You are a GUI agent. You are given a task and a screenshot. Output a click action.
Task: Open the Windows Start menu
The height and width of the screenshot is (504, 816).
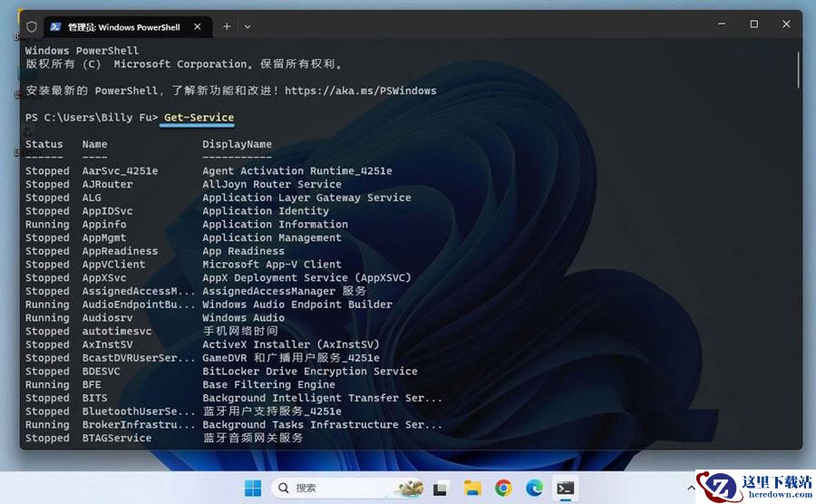253,488
